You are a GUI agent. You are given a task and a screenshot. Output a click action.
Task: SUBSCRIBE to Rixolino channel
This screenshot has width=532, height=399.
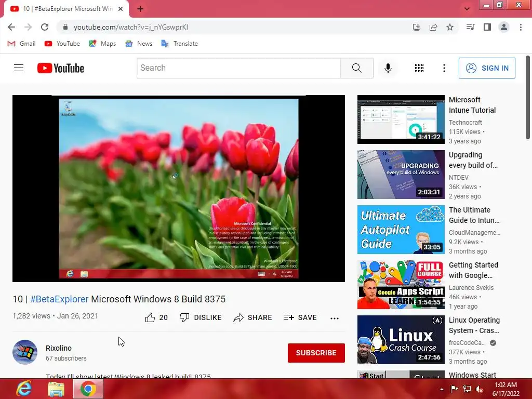(x=316, y=353)
